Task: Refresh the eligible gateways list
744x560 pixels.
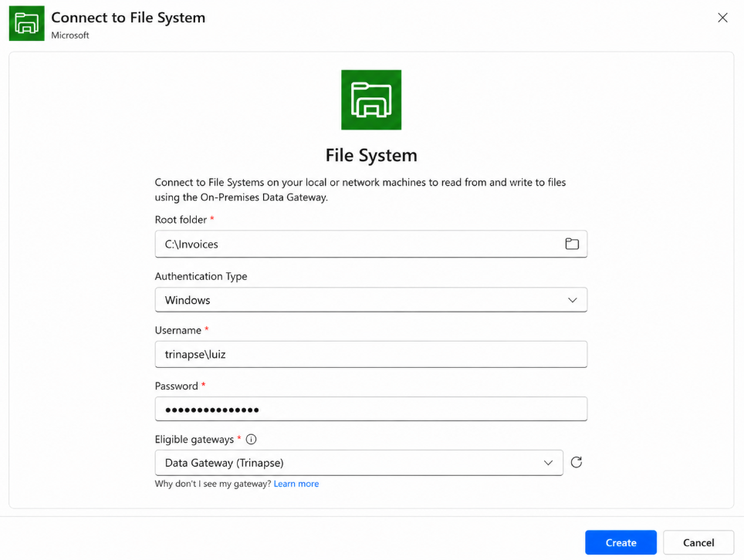Action: [x=576, y=462]
